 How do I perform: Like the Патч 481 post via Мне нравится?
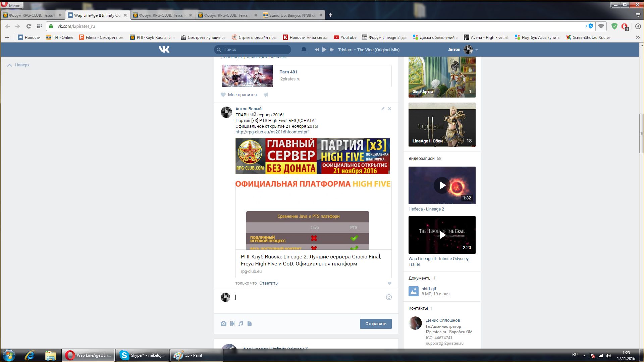pyautogui.click(x=239, y=95)
